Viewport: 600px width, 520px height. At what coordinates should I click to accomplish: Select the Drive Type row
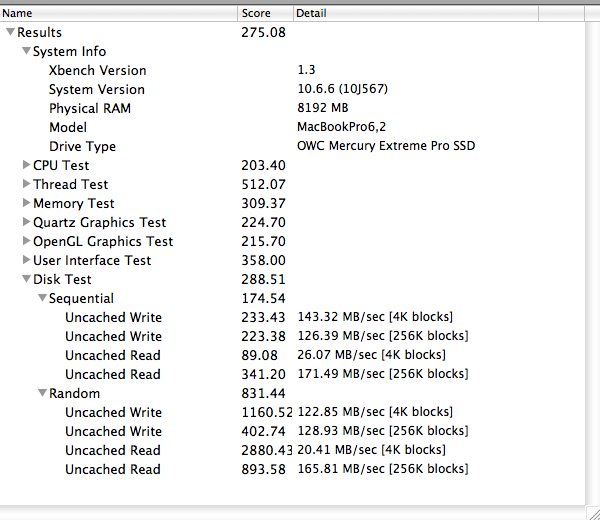(292, 146)
